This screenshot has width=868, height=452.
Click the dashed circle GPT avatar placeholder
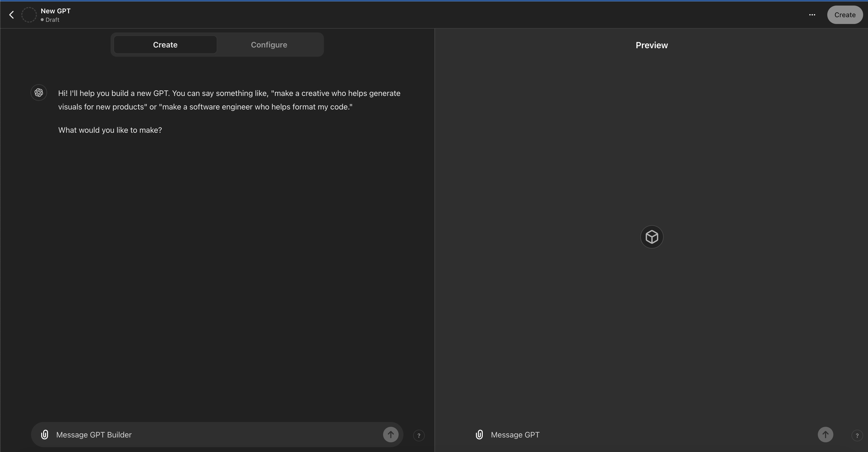(29, 15)
